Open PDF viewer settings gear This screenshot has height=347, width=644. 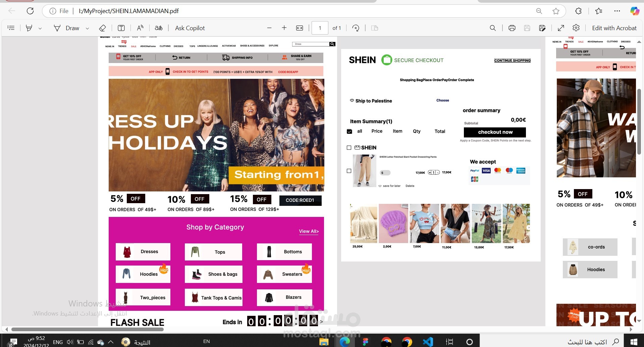coord(576,28)
